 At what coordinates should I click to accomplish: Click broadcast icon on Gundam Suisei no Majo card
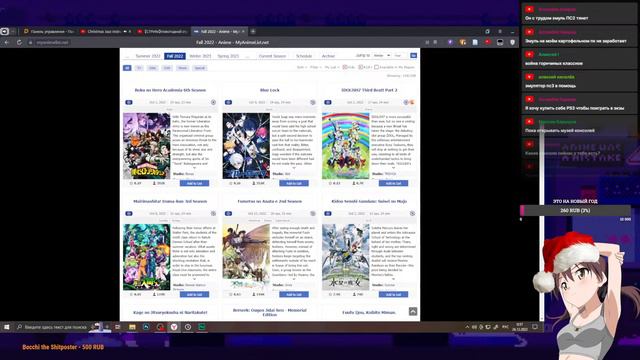point(412,213)
